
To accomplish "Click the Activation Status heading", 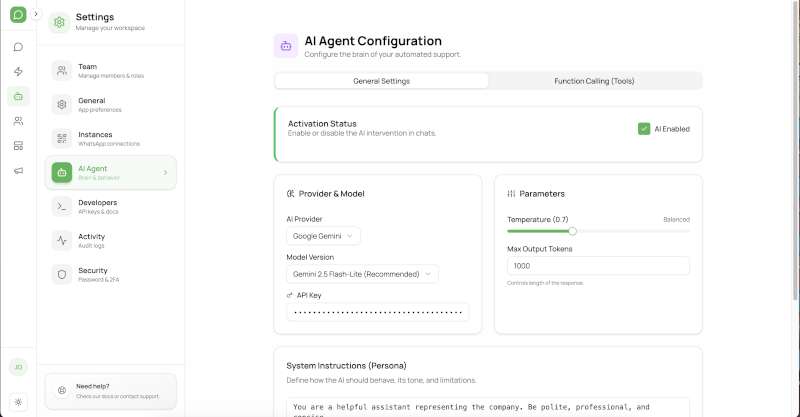I will click(x=322, y=124).
